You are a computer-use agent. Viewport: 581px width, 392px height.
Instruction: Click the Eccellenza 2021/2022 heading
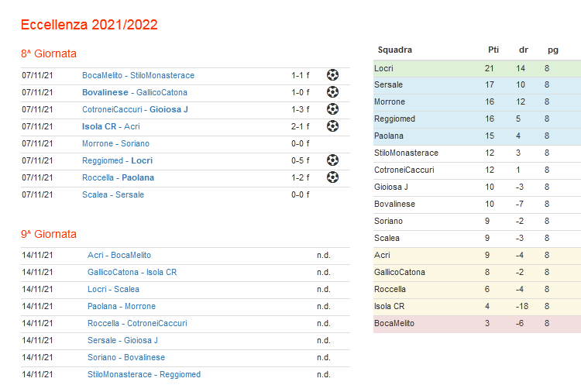click(89, 25)
